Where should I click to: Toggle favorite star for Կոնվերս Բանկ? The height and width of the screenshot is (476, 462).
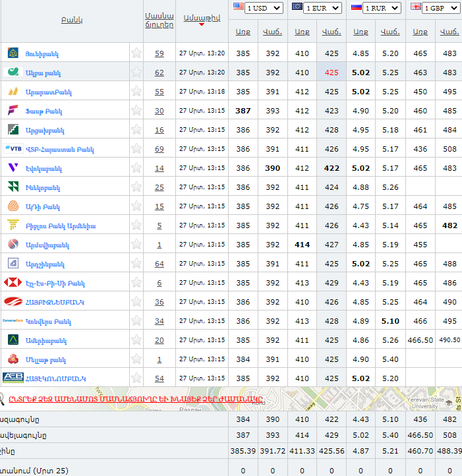[x=136, y=321]
